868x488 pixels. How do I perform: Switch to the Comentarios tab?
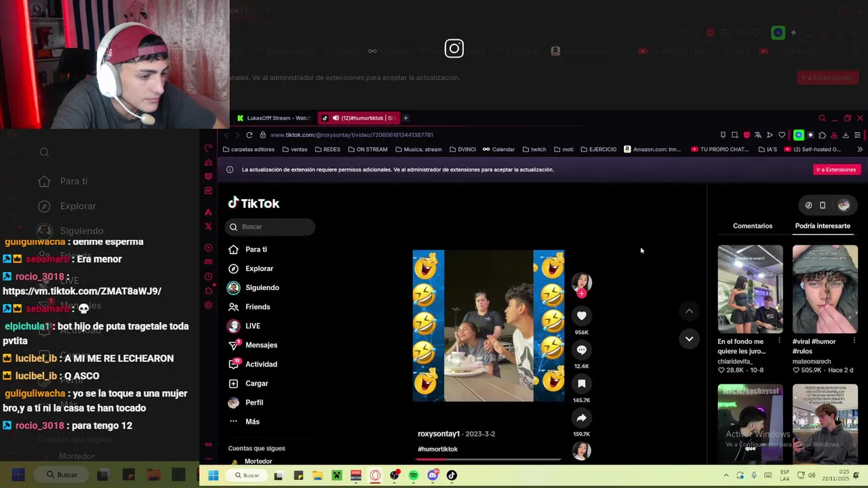[752, 226]
